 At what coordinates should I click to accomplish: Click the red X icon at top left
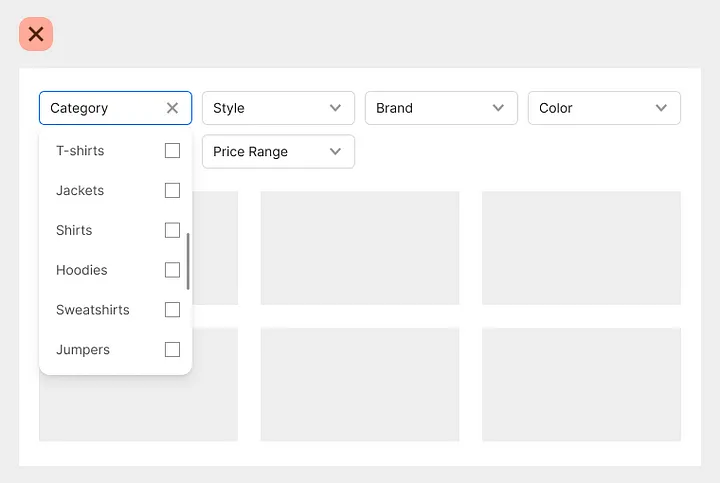(x=36, y=34)
